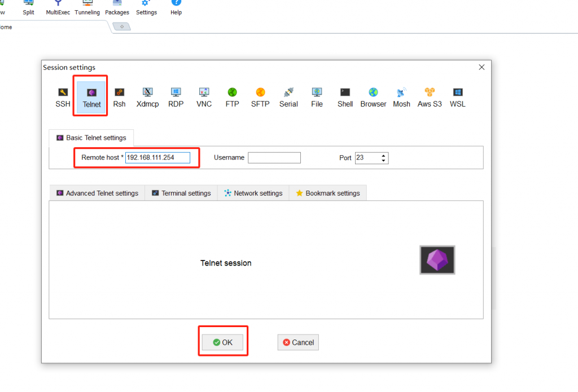
Task: Select the RDP session type
Action: tap(176, 98)
